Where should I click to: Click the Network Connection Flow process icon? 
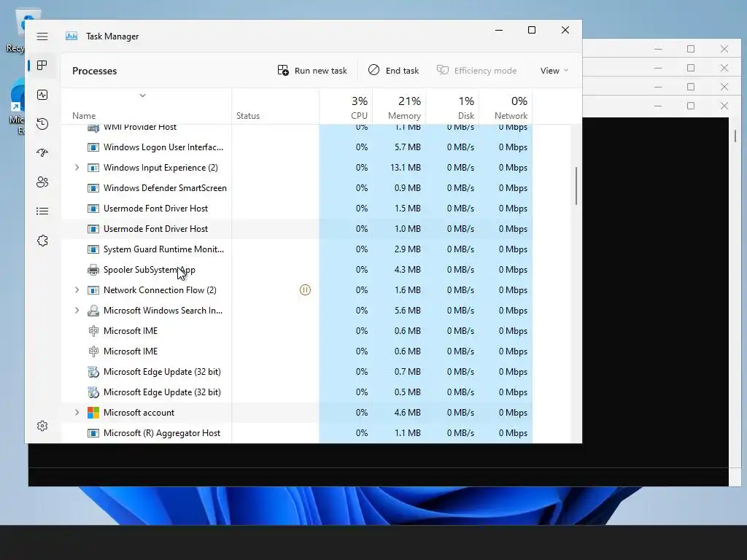click(93, 290)
